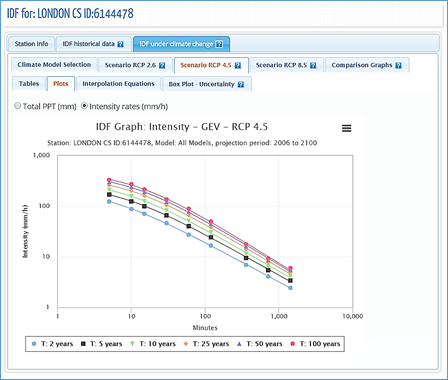Select the Plots sub-tab
Image resolution: width=448 pixels, height=380 pixels.
click(x=61, y=84)
